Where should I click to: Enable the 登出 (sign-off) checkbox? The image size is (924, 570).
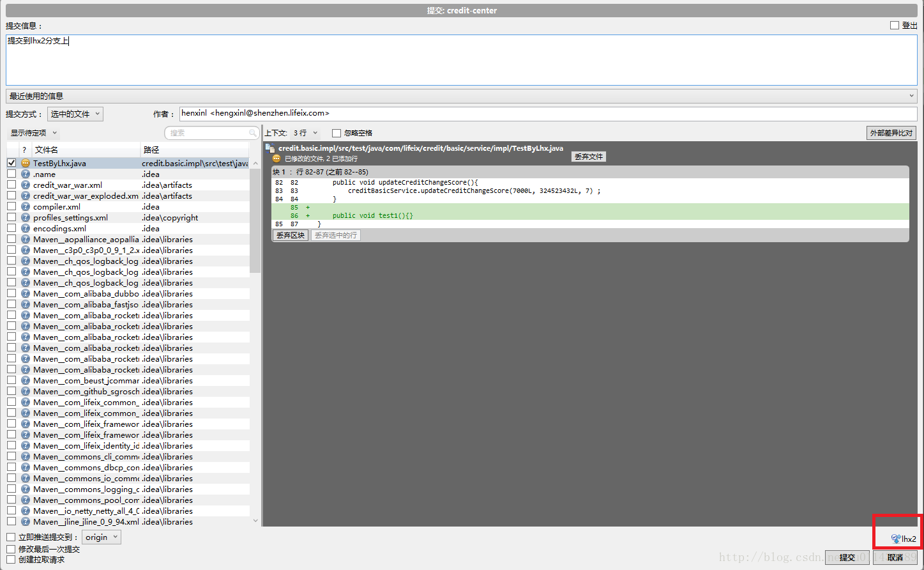pyautogui.click(x=895, y=25)
